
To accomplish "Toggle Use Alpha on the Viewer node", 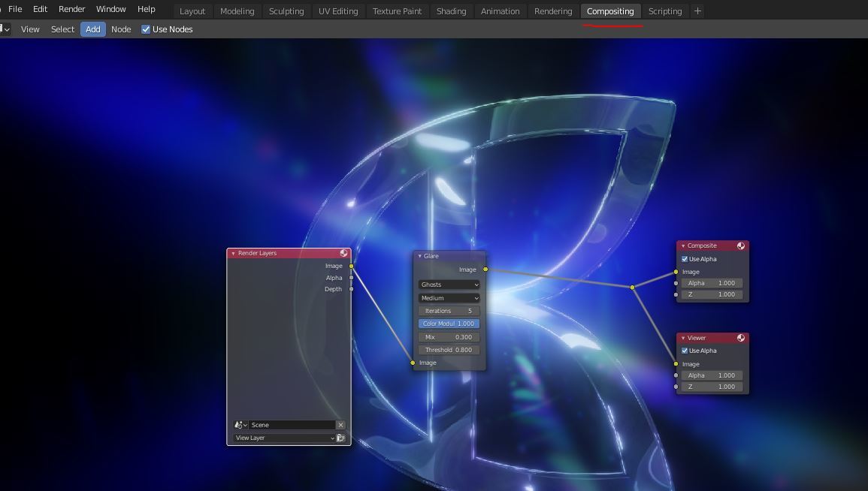I will [685, 351].
